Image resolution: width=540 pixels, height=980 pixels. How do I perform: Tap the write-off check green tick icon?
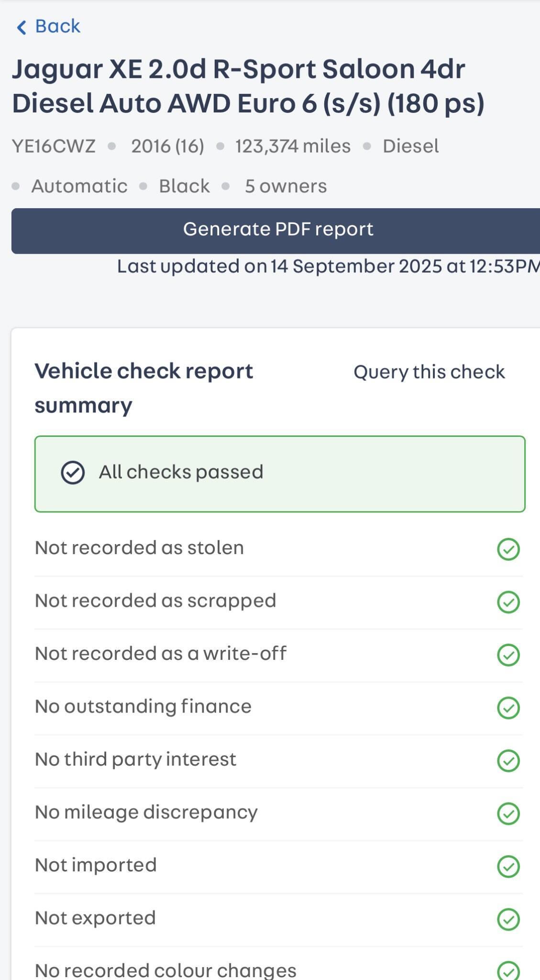point(508,655)
